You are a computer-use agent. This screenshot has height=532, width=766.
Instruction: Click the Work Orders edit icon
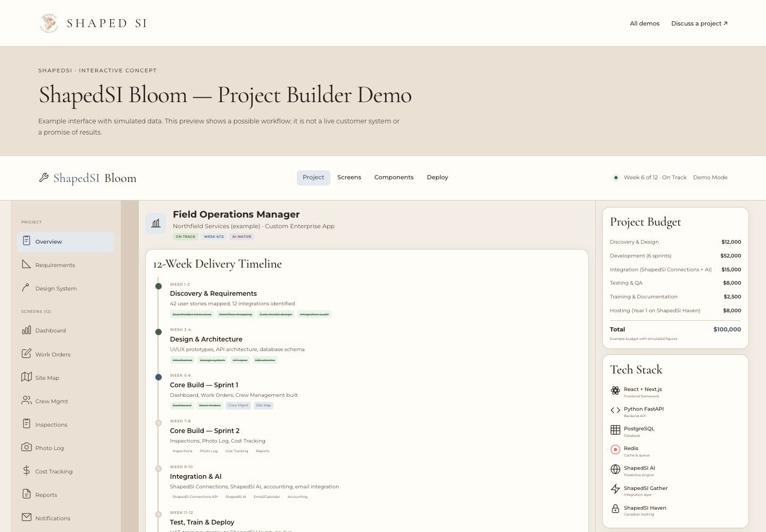[27, 354]
